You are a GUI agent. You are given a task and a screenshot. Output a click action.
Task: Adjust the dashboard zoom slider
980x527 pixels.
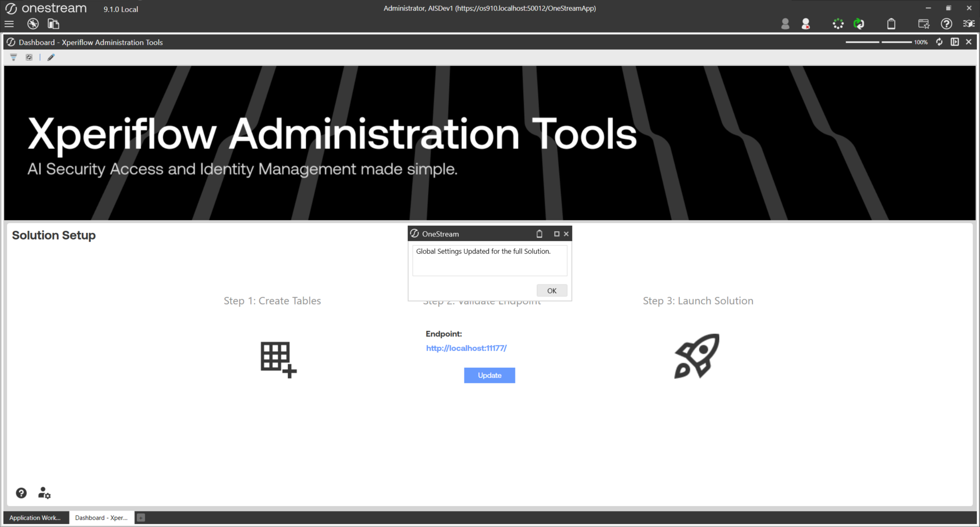[879, 42]
